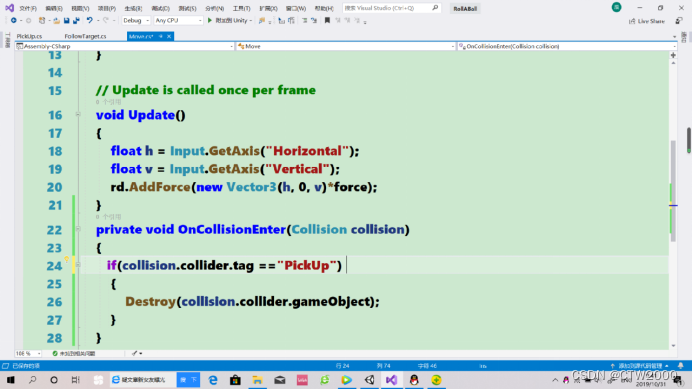
Task: Click the brush cleanup icon below the editor
Action: click(x=135, y=353)
